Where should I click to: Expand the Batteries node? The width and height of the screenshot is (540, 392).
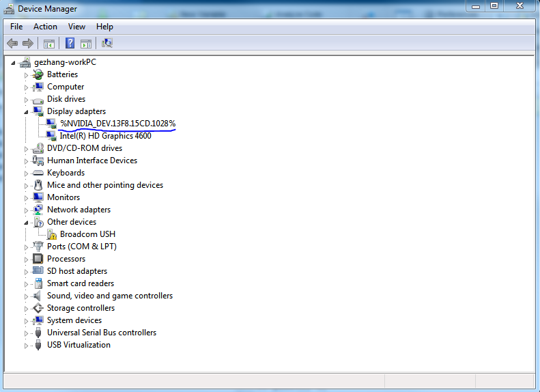pyautogui.click(x=26, y=75)
